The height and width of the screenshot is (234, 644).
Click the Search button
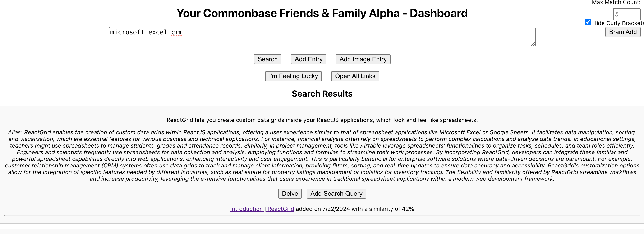click(x=267, y=59)
